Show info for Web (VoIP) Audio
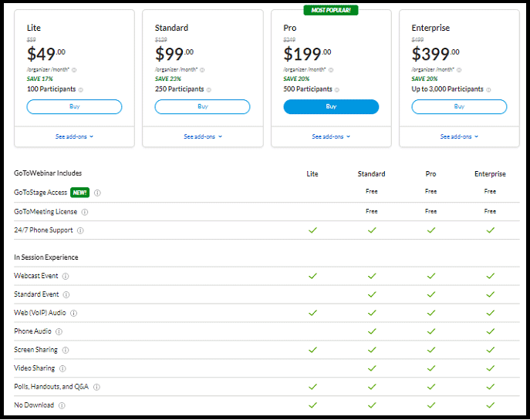Screen dimensions: 530x420 73,313
